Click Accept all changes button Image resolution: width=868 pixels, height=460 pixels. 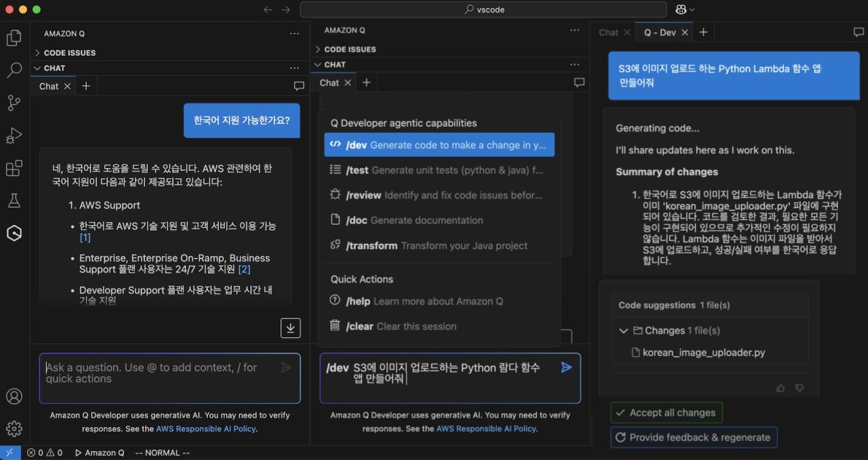tap(666, 413)
